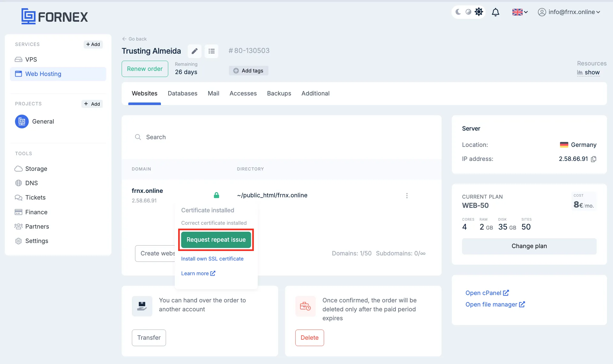This screenshot has height=364, width=613.
Task: Open the three-dot menu for frnx.online
Action: coord(407,195)
